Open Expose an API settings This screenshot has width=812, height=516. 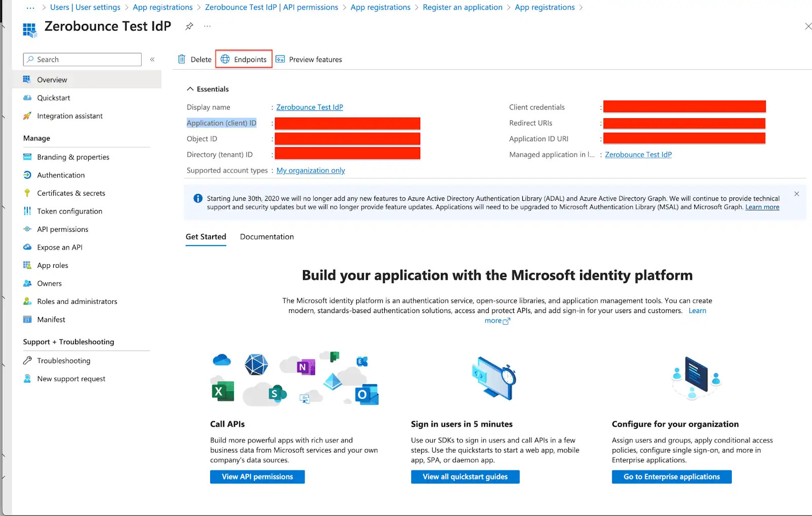coord(59,247)
